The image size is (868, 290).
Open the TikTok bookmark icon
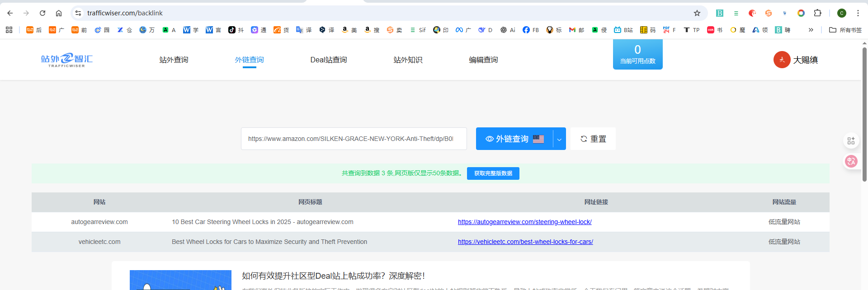pyautogui.click(x=232, y=30)
